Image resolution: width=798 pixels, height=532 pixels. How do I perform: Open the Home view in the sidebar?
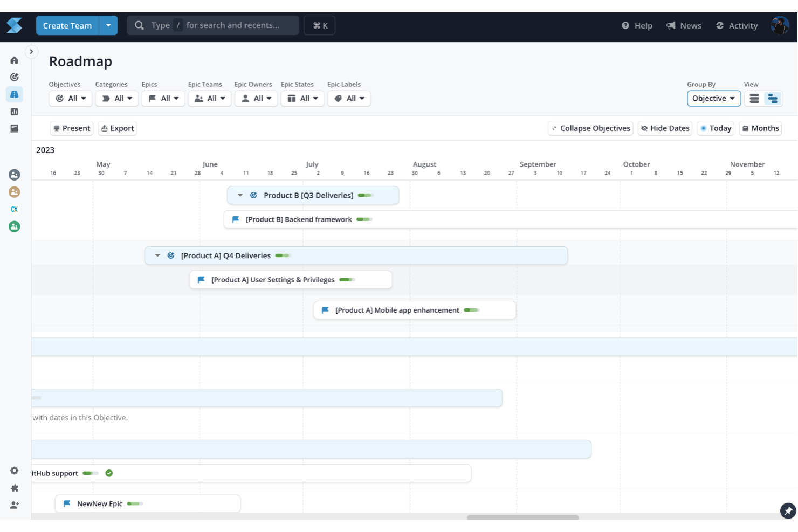click(14, 60)
